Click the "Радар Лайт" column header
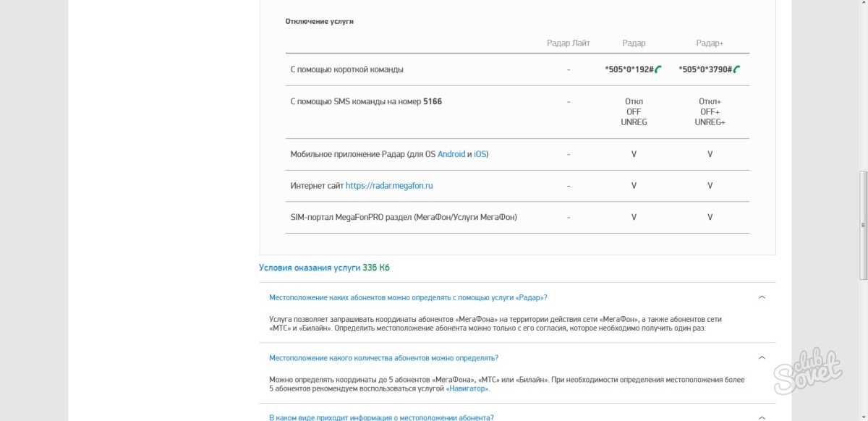Screen dimensions: 868x421 569,43
